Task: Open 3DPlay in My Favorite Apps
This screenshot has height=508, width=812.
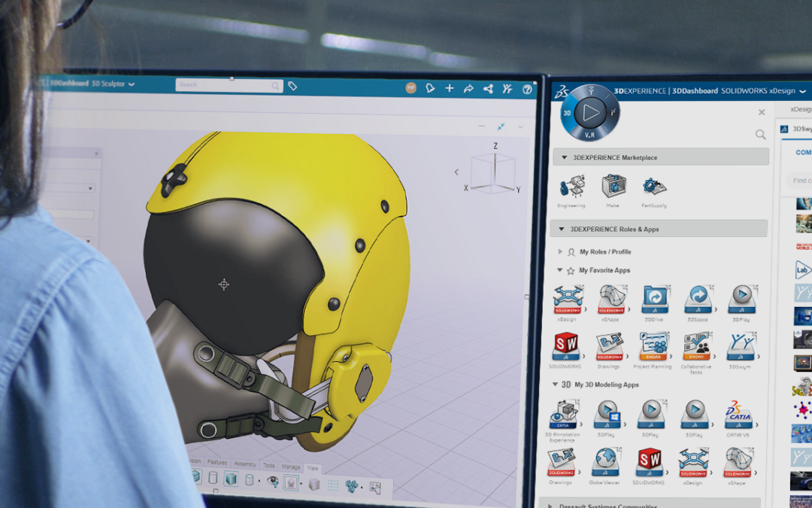Action: [741, 300]
